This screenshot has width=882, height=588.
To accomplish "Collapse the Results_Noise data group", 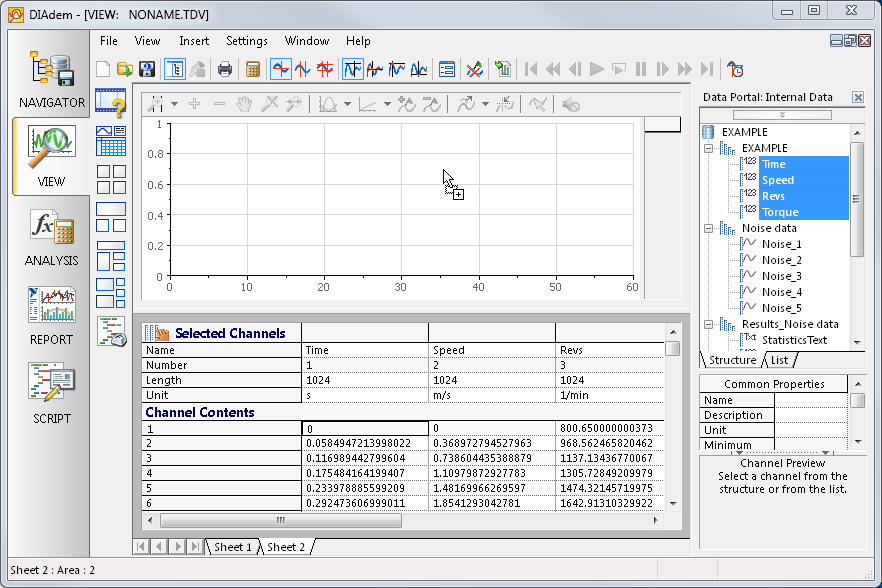I will [709, 324].
